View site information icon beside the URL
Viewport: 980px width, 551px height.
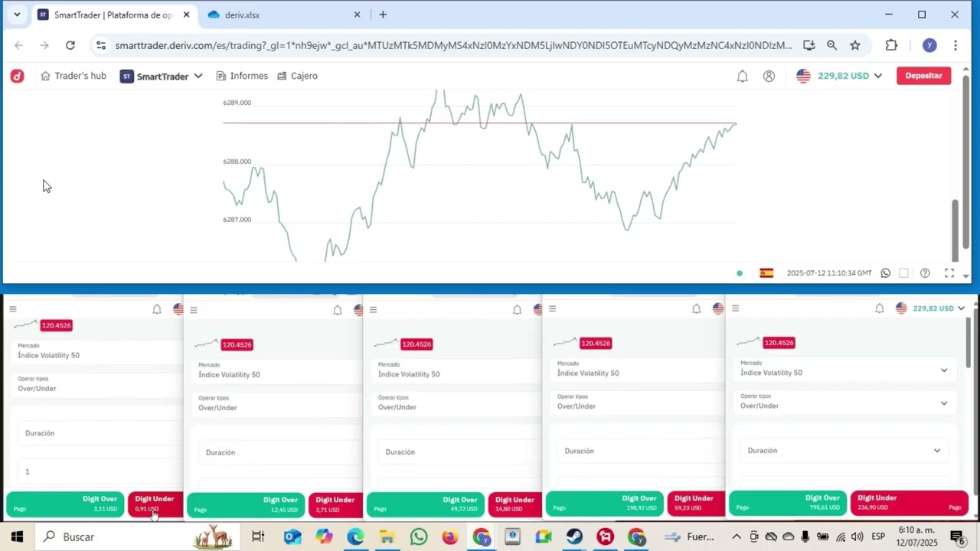[x=101, y=45]
